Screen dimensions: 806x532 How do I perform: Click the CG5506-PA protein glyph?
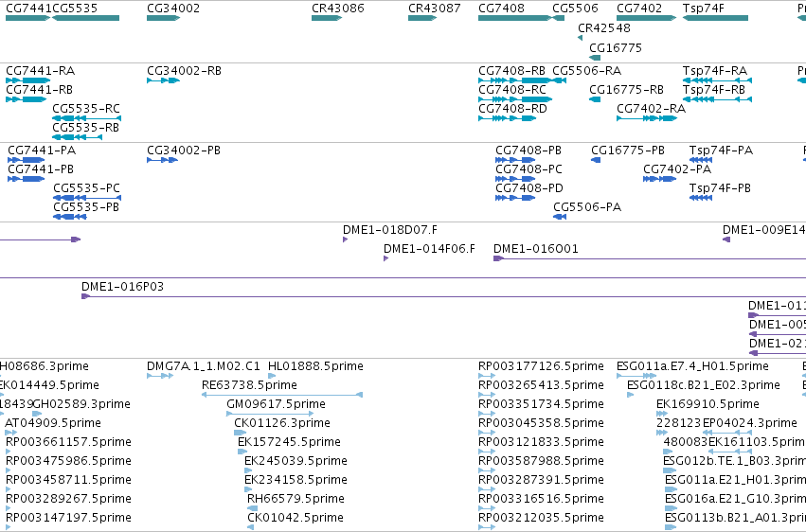click(559, 217)
